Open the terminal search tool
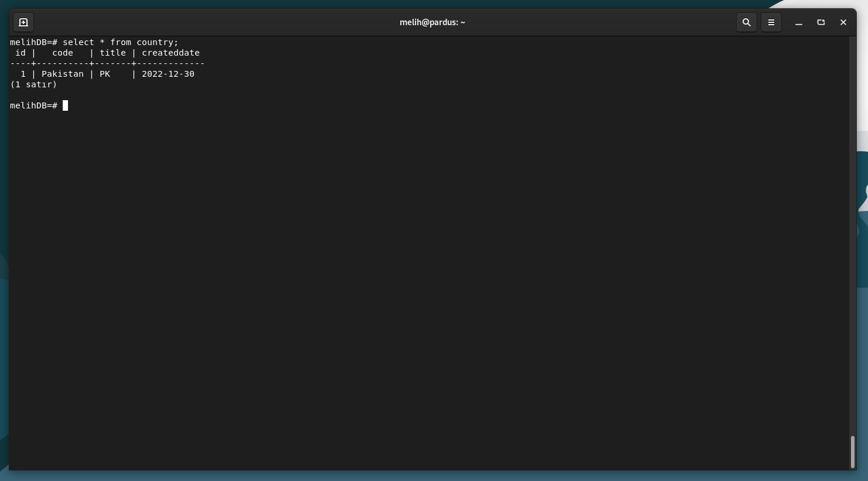The image size is (868, 481). pyautogui.click(x=746, y=22)
